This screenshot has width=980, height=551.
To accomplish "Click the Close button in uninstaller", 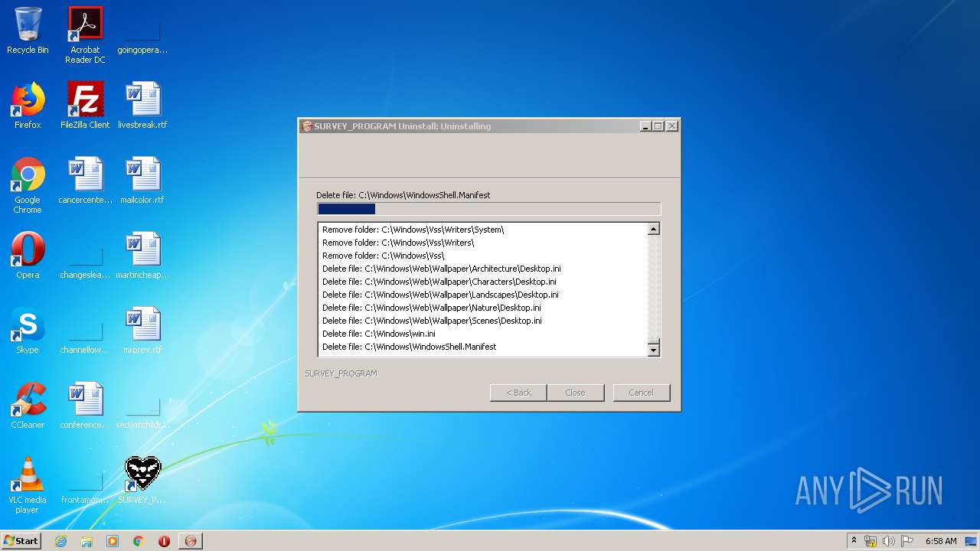I will [x=575, y=393].
